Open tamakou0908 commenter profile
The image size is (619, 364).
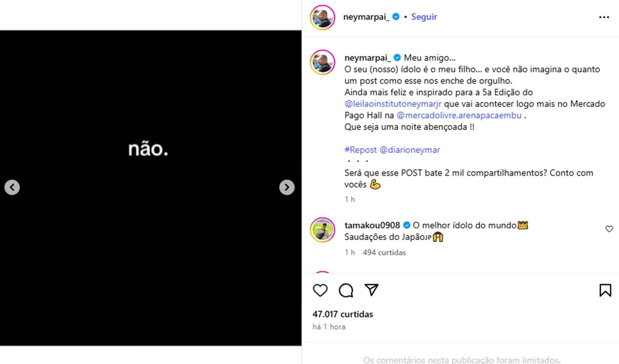(372, 225)
